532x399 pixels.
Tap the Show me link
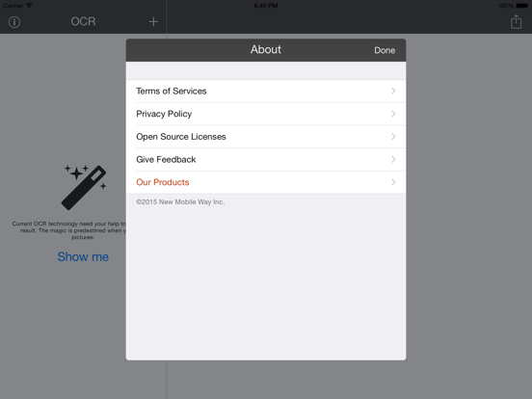coord(83,256)
